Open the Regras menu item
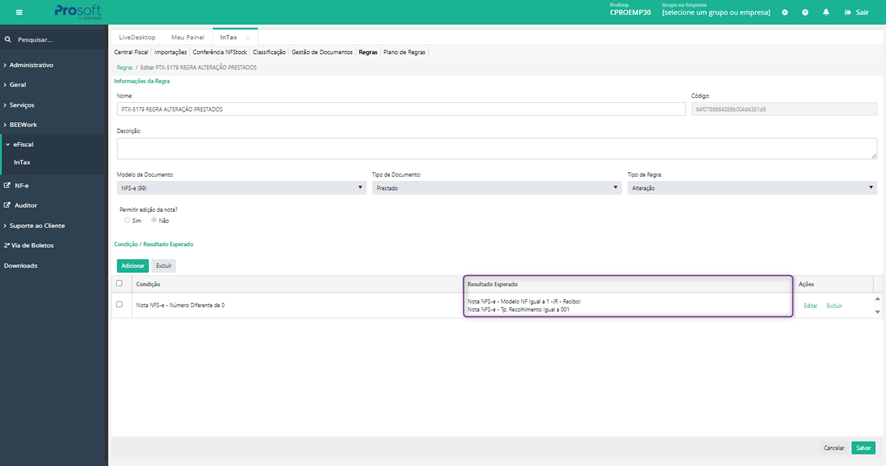Screen dimensions: 886x466 pyautogui.click(x=368, y=52)
